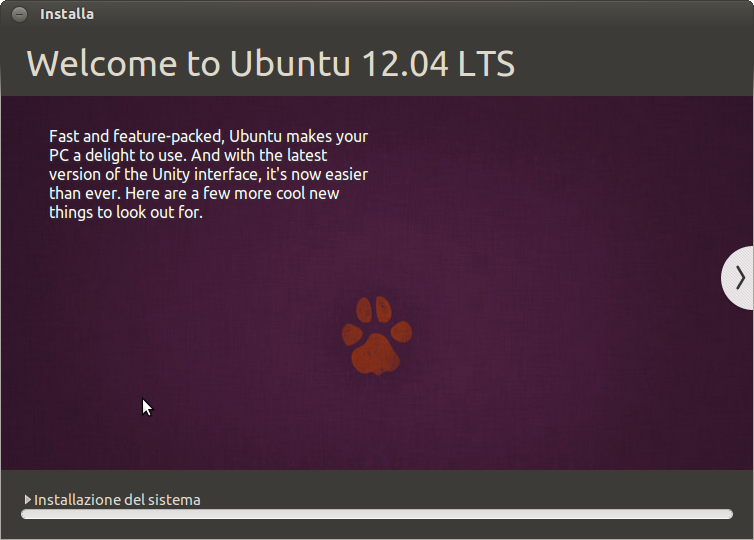
Task: Click the window button beside Installa title
Action: click(x=19, y=14)
